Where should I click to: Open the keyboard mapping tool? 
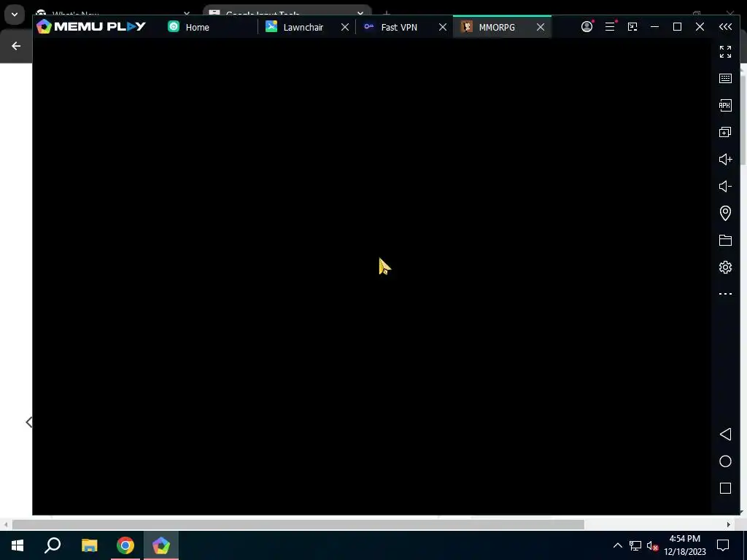[725, 79]
